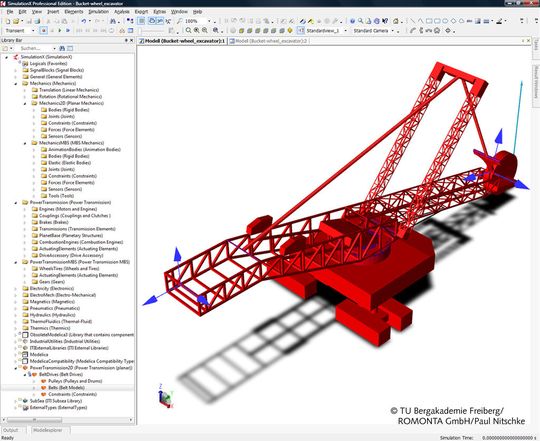Zoom out the 3D view
540x441 pixels.
pyautogui.click(x=205, y=31)
